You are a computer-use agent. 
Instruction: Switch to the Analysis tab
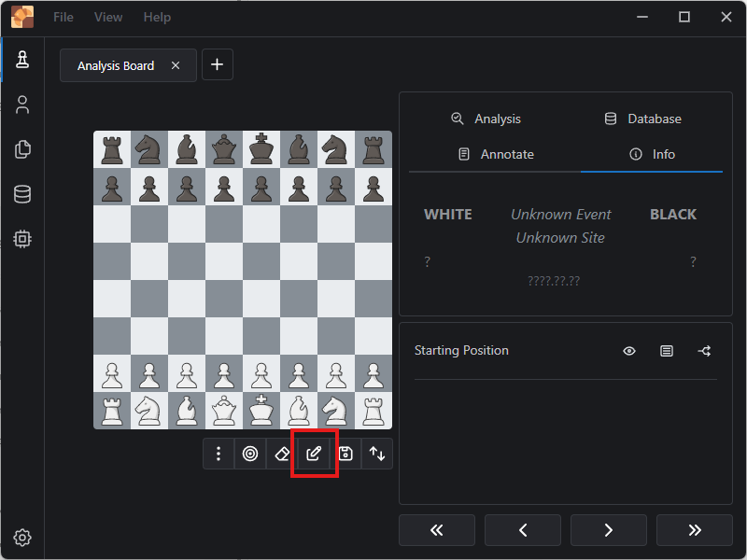[486, 119]
